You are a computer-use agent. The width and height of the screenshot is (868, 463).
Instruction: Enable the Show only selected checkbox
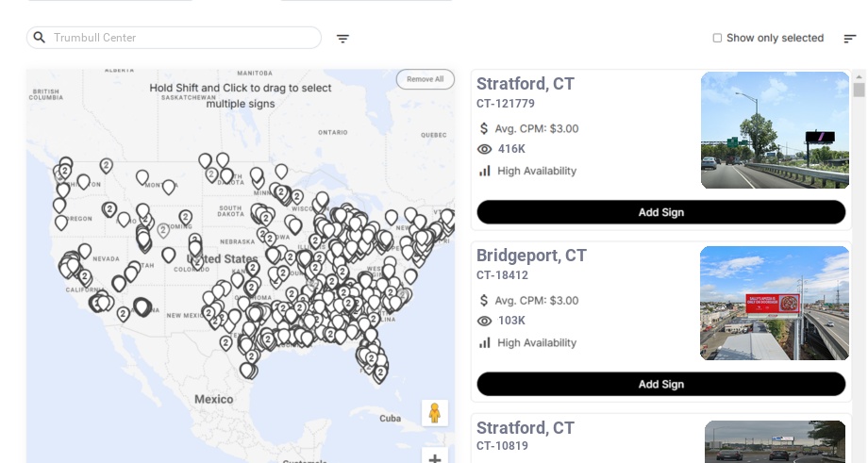click(x=717, y=39)
